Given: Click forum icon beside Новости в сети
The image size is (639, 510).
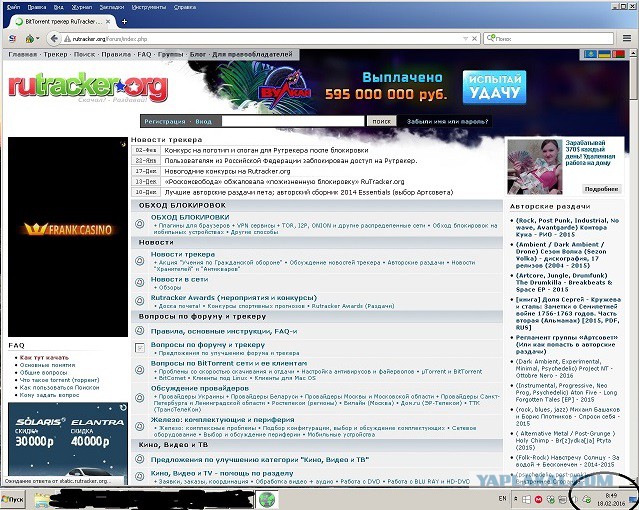Looking at the screenshot, I should tap(140, 283).
